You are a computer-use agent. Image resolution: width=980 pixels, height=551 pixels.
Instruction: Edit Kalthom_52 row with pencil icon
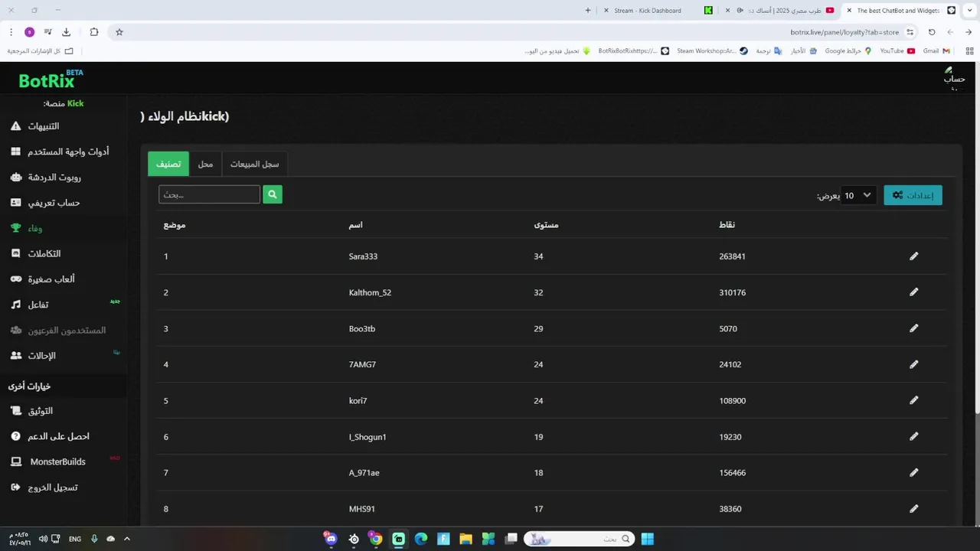point(913,292)
